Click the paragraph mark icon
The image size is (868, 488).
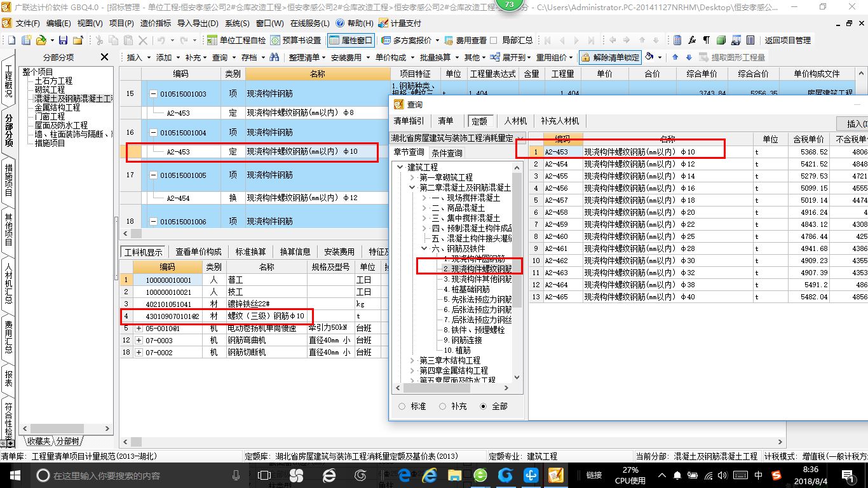[x=706, y=40]
